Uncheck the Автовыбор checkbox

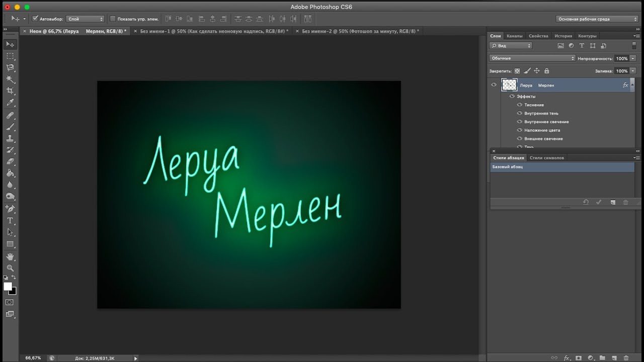35,19
